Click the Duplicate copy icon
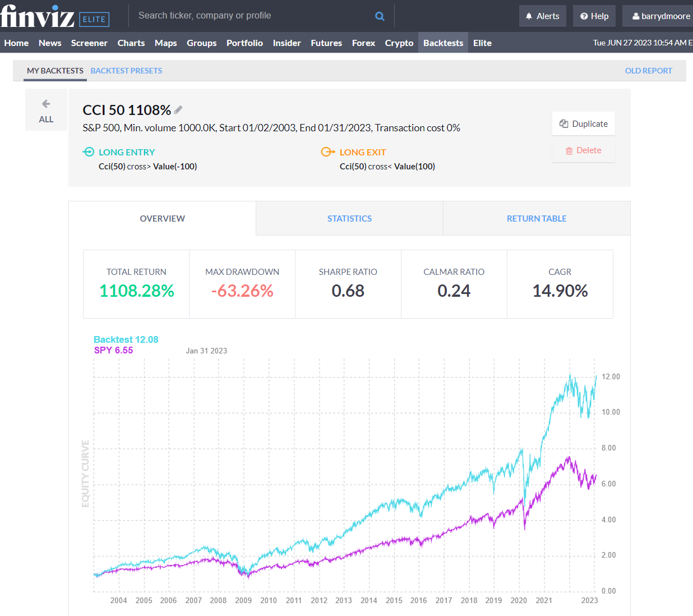Viewport: 693px width, 616px height. (563, 123)
